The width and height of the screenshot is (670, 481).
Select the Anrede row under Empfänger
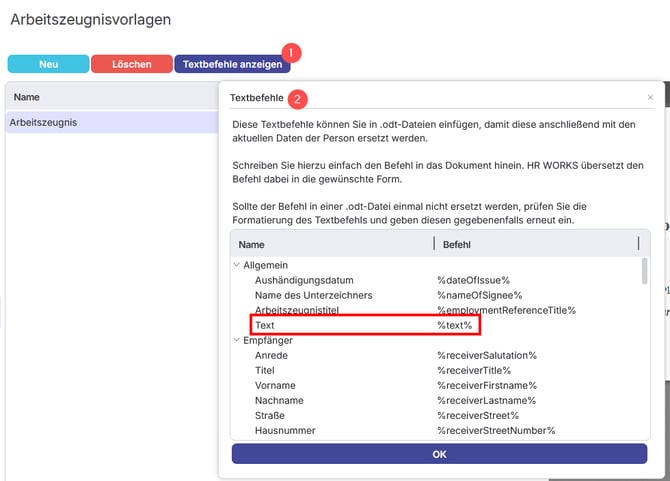click(x=272, y=355)
